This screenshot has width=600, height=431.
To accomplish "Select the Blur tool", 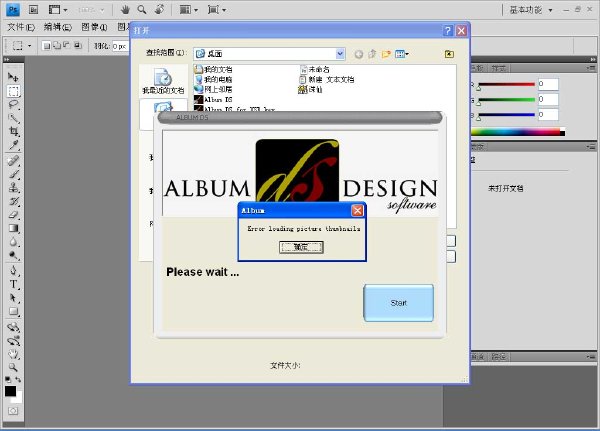I will tap(13, 242).
